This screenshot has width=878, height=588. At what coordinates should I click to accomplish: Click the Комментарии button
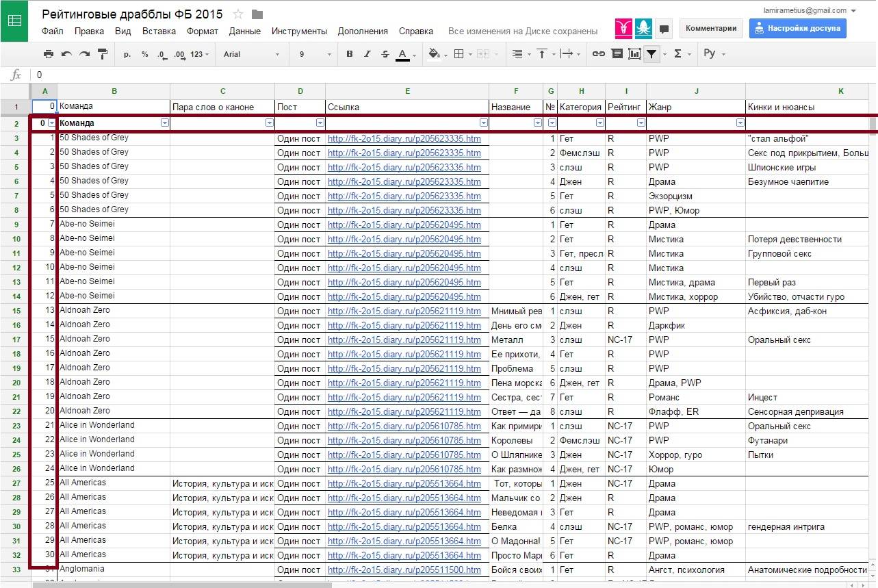711,28
